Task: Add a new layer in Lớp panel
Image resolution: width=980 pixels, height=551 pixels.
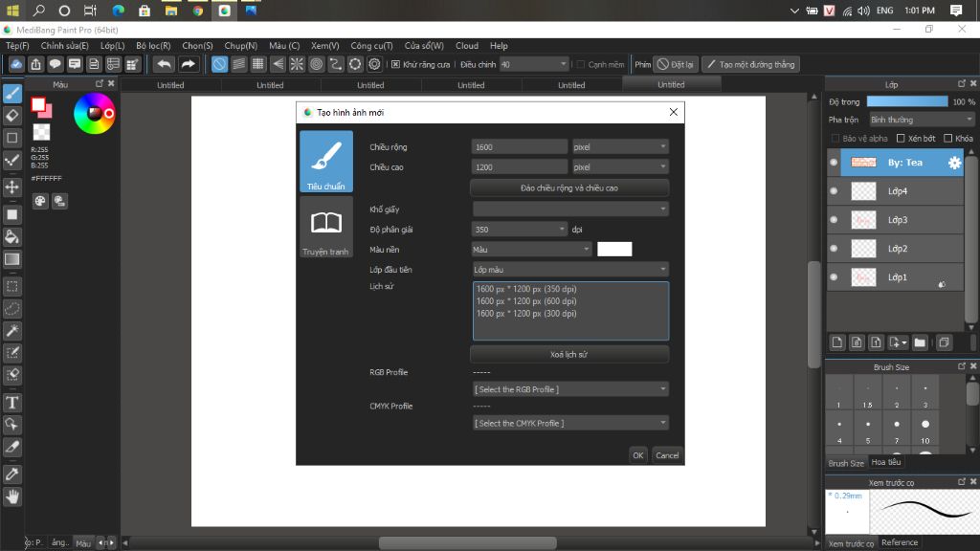Action: point(836,342)
